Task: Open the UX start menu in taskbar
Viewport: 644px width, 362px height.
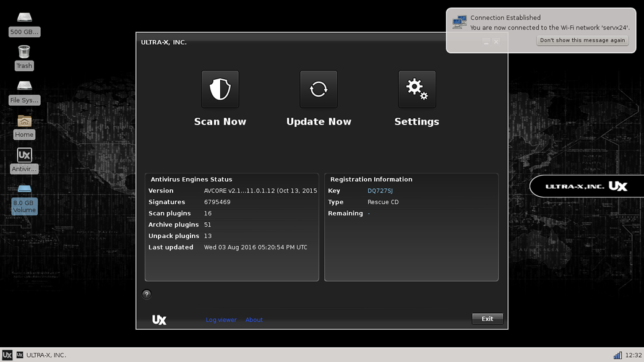Action: pyautogui.click(x=7, y=355)
